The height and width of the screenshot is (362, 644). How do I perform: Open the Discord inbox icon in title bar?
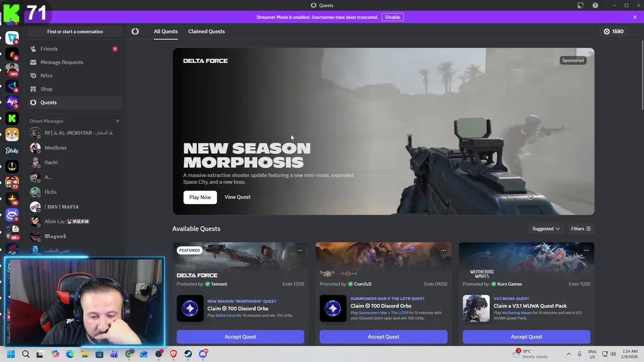581,6
